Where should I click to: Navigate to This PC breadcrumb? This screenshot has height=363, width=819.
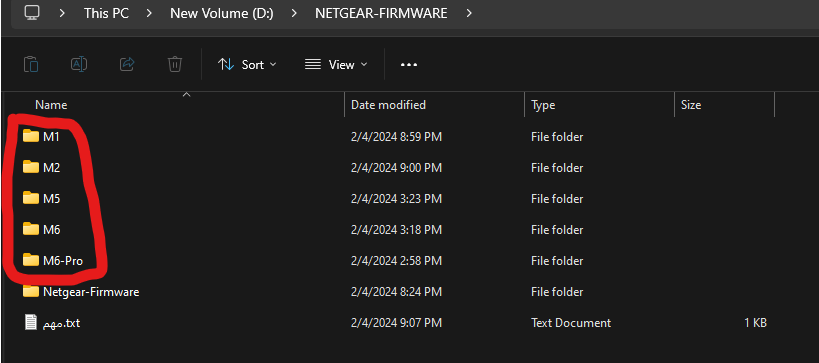pos(107,13)
